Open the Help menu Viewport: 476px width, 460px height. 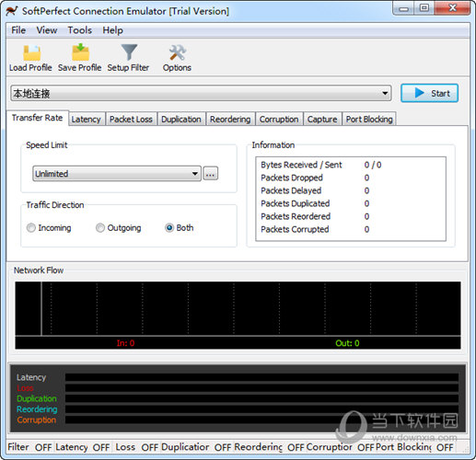click(112, 30)
